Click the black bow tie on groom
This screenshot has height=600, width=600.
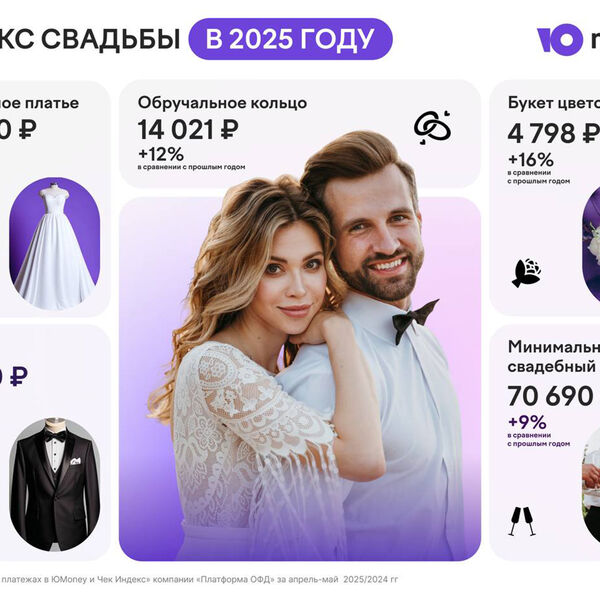click(x=415, y=320)
